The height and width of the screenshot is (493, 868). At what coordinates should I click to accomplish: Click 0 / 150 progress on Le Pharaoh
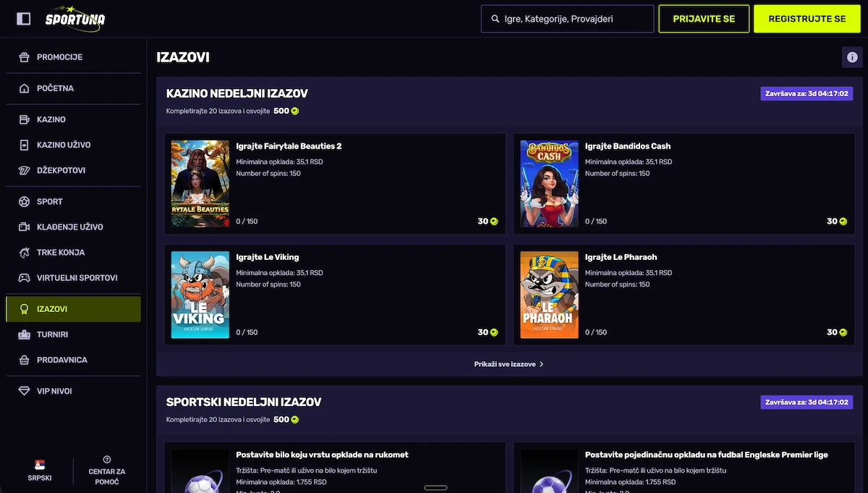[x=596, y=332]
